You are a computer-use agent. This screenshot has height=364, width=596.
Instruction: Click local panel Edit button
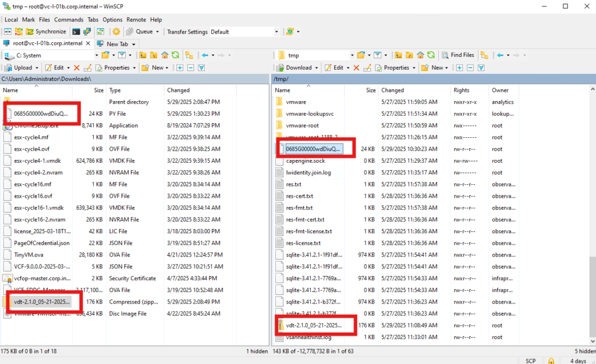coord(55,67)
